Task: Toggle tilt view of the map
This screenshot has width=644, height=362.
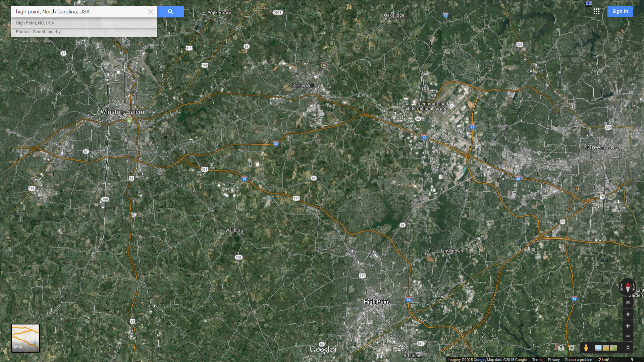Action: 628,303
